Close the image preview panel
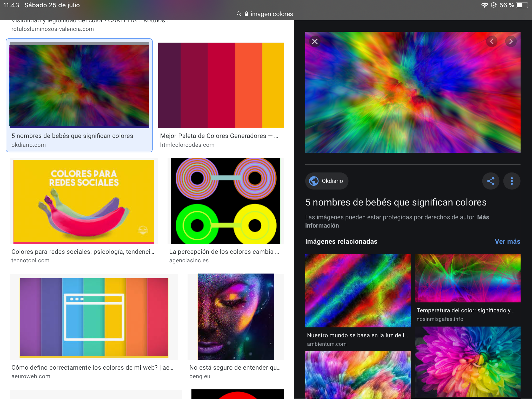 pos(315,42)
